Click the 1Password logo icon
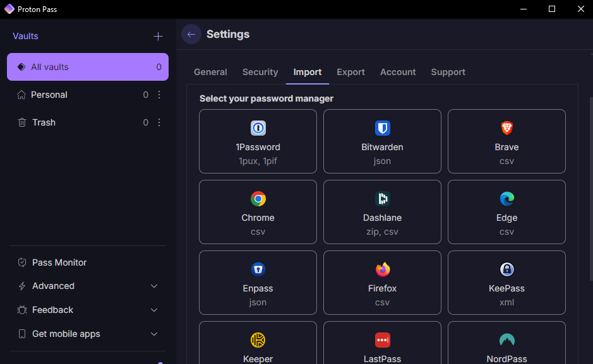Screen dimensions: 593x364 [258, 128]
